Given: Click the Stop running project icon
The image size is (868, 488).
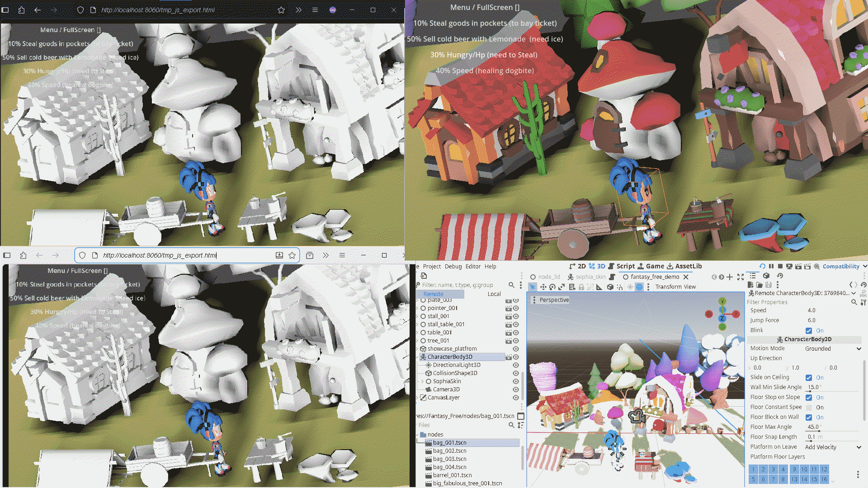Looking at the screenshot, I should point(780,267).
